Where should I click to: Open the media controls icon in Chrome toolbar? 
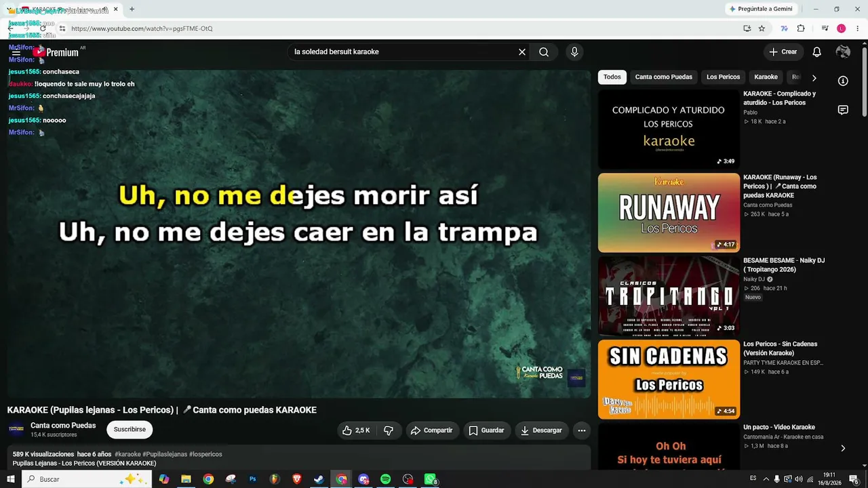coord(825,28)
